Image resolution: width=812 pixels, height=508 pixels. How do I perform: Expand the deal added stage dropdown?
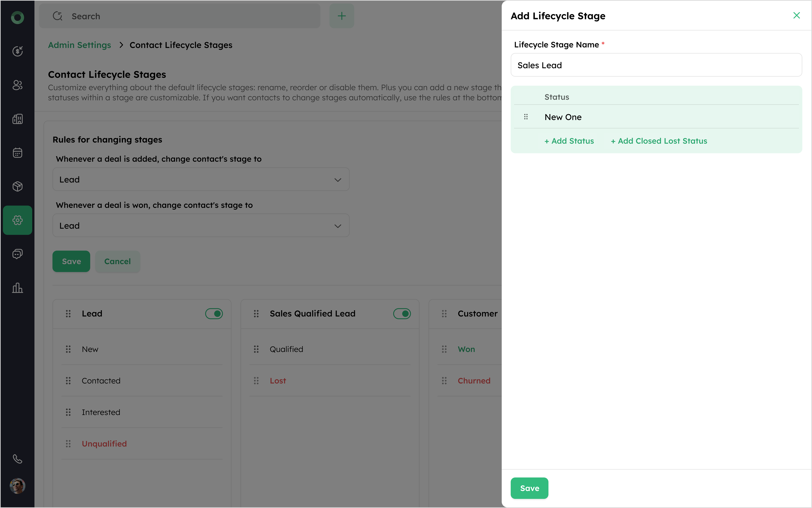click(x=201, y=179)
